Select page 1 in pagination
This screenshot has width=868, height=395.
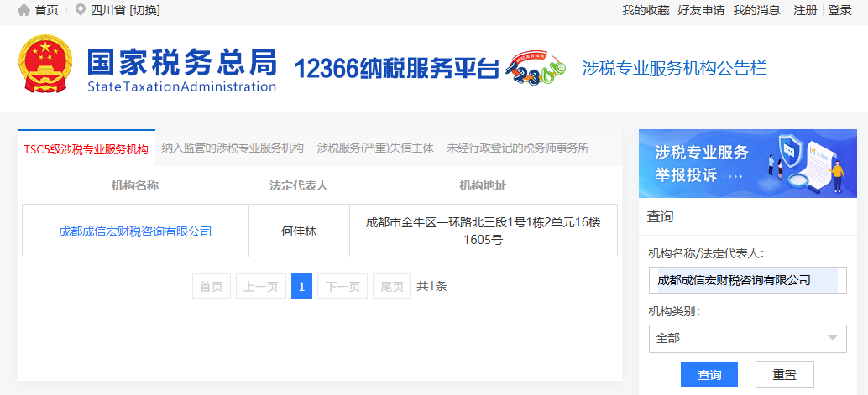(301, 286)
